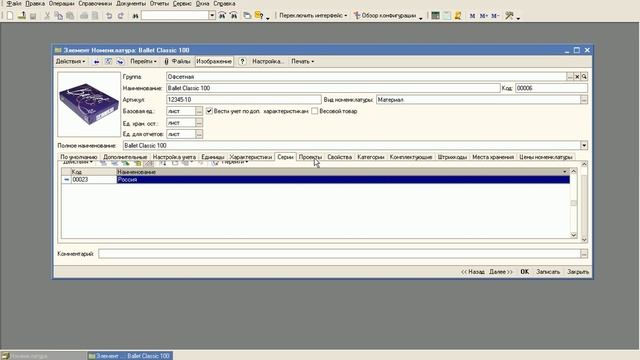This screenshot has width=640, height=360.
Task: Click Обзор конфигурации button
Action: [385, 16]
